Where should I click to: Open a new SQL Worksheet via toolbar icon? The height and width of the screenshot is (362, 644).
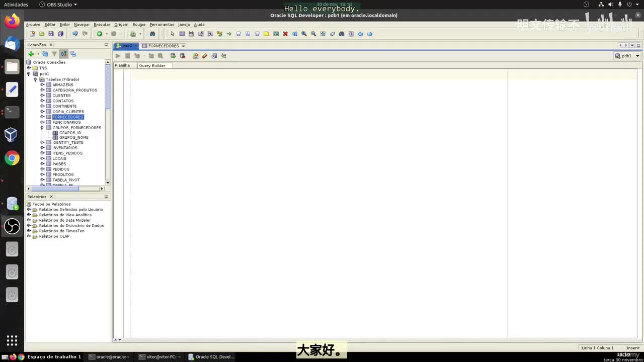(x=133, y=34)
